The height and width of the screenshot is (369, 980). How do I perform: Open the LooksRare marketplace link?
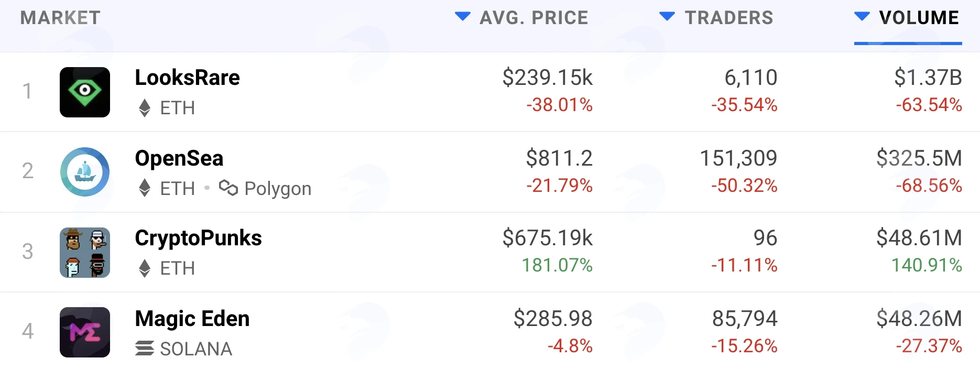187,78
